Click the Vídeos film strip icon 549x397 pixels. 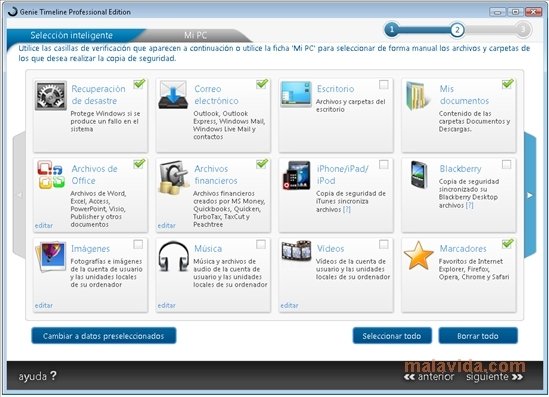296,250
